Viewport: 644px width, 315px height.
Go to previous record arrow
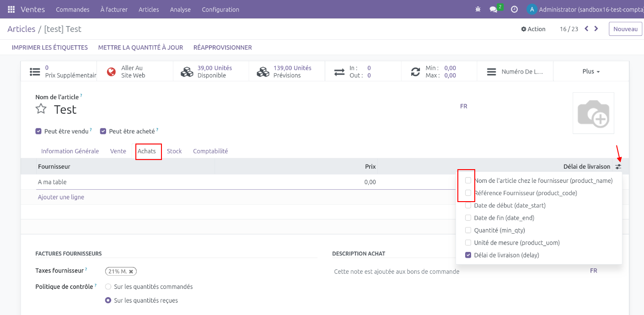pyautogui.click(x=586, y=29)
